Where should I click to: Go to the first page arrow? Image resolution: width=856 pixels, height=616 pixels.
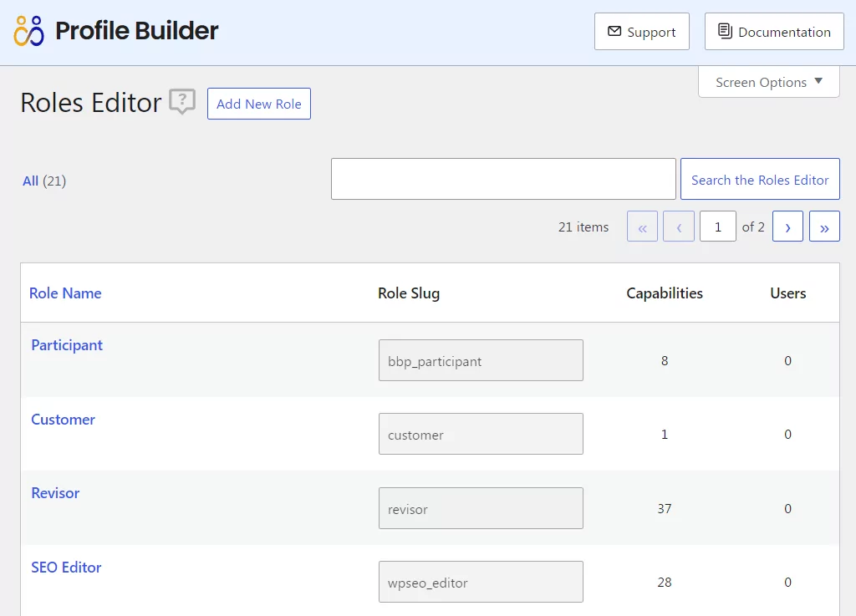tap(643, 227)
